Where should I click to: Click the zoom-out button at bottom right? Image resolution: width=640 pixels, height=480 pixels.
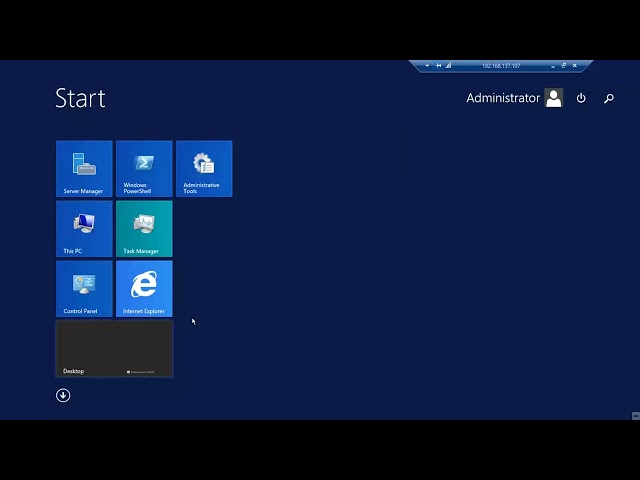pyautogui.click(x=636, y=416)
